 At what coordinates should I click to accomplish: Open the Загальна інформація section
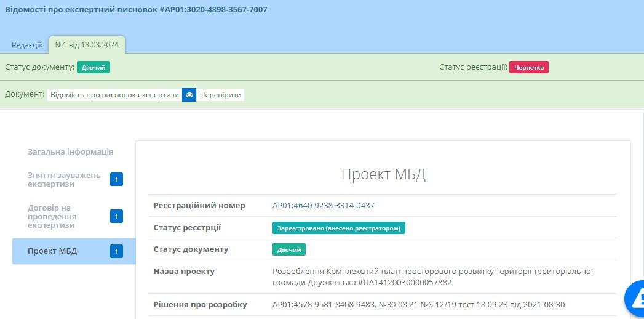click(70, 152)
